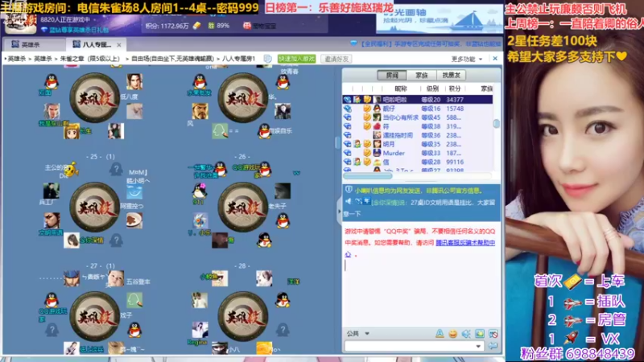Image resolution: width=644 pixels, height=362 pixels.
Task: Select player row Murder
Action: [x=418, y=153]
